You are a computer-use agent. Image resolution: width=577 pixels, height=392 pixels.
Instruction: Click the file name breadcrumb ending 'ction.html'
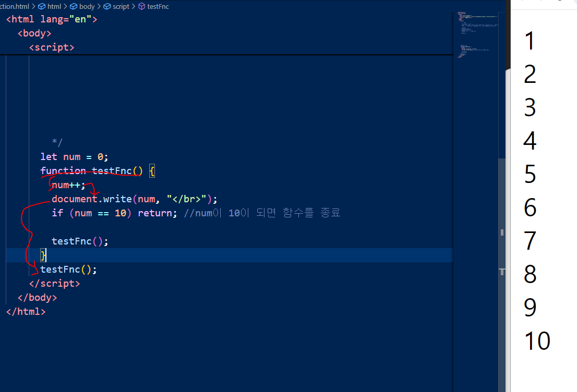15,6
